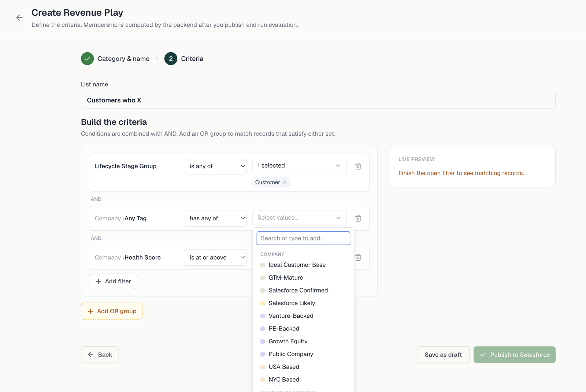
Task: Click the 'Search or type to add…' field
Action: [303, 238]
